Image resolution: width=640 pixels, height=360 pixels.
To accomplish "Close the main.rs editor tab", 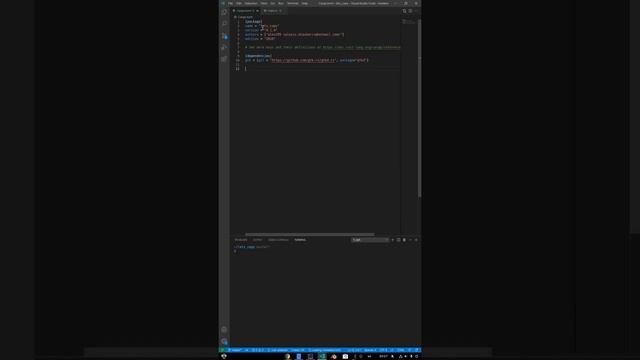I will click(x=280, y=11).
